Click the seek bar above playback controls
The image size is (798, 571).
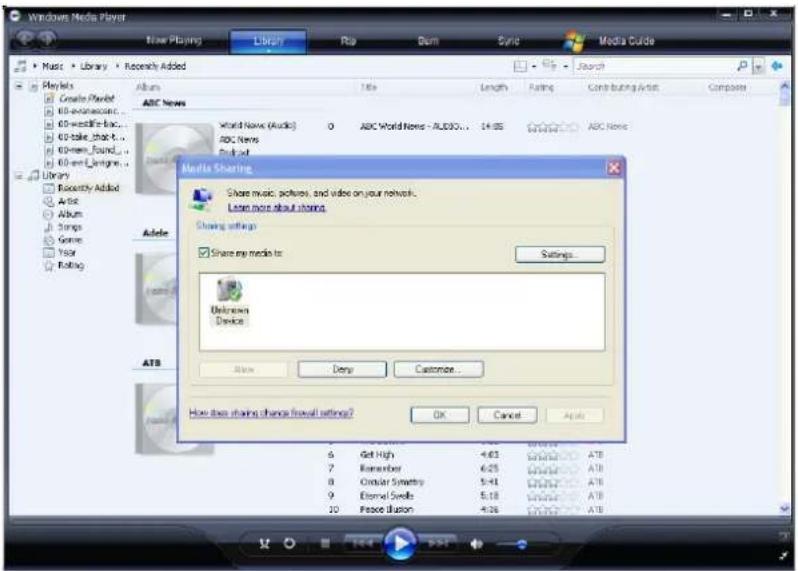tap(400, 521)
